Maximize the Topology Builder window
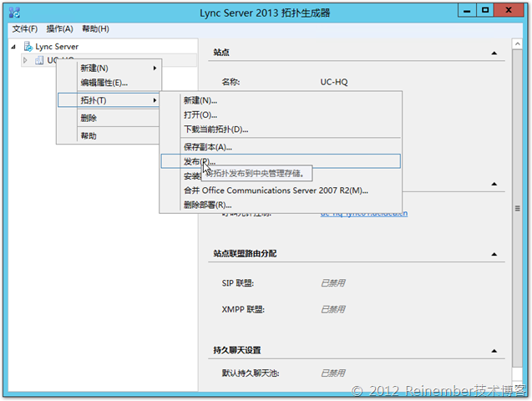 [485, 11]
